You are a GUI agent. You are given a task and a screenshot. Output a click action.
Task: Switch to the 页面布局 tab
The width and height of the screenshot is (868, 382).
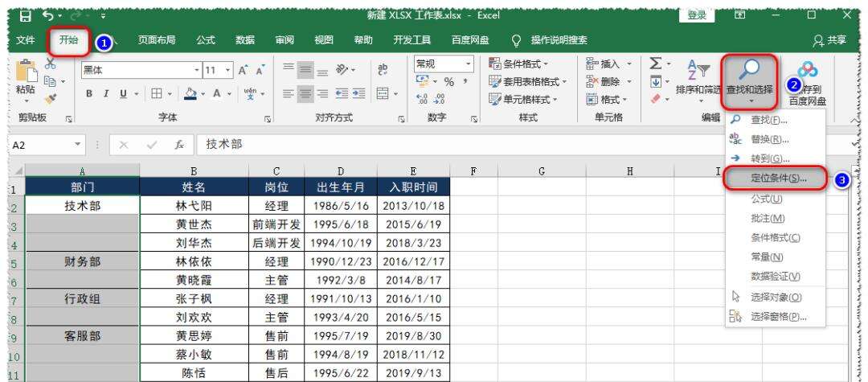point(157,40)
